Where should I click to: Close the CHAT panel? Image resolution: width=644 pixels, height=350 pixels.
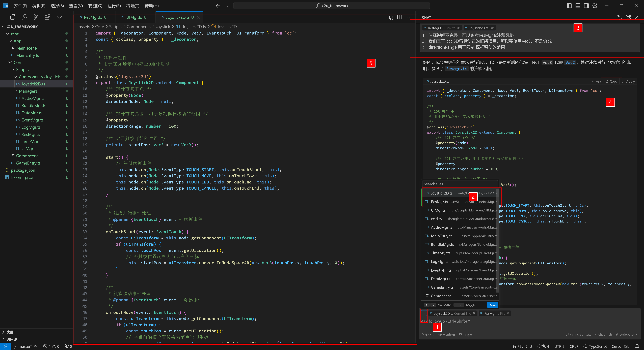click(637, 17)
